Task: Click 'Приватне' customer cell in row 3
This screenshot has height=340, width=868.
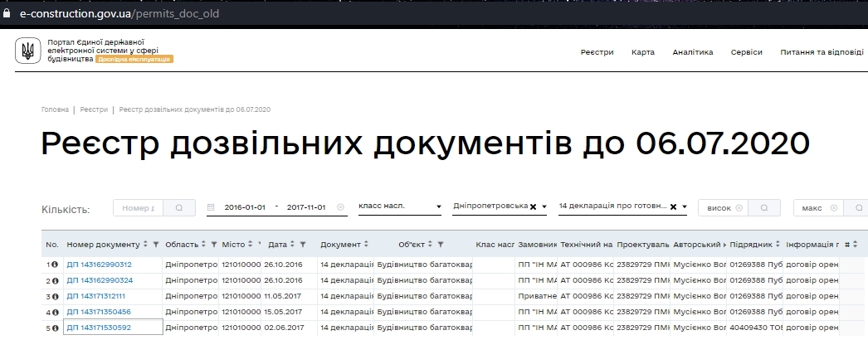Action: point(538,296)
